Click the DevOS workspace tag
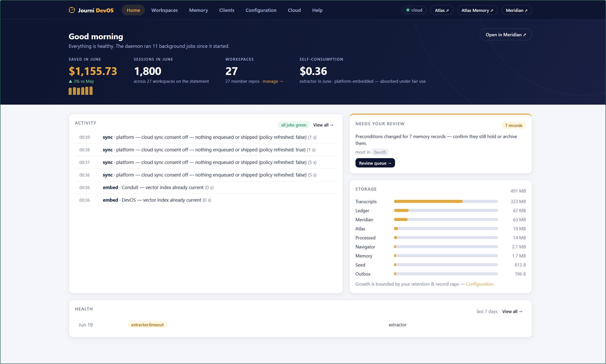 coord(380,152)
